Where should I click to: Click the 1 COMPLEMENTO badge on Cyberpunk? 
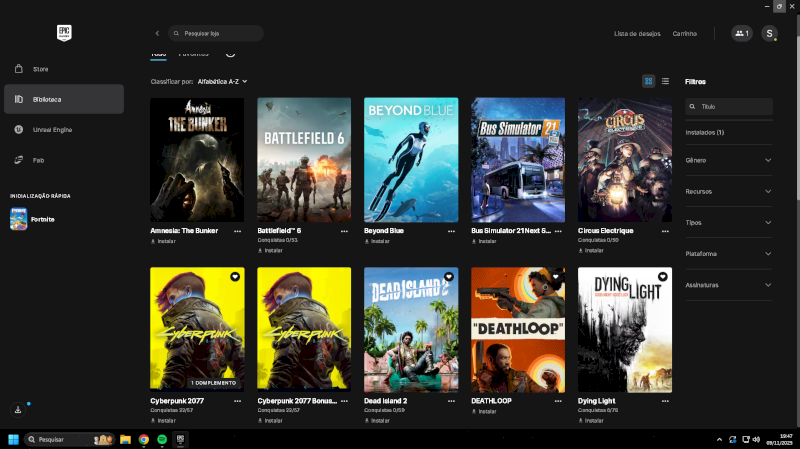pyautogui.click(x=213, y=383)
